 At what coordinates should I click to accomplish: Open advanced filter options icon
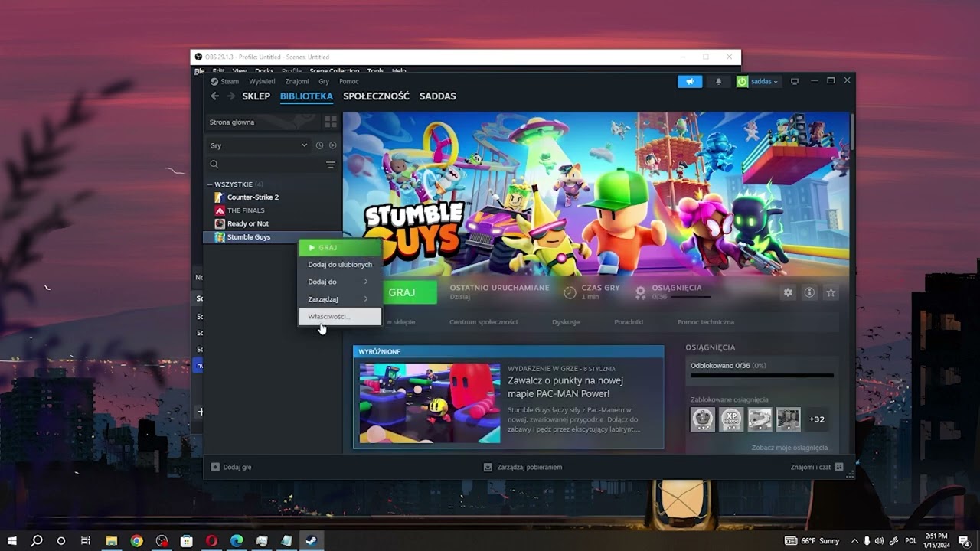tap(331, 165)
